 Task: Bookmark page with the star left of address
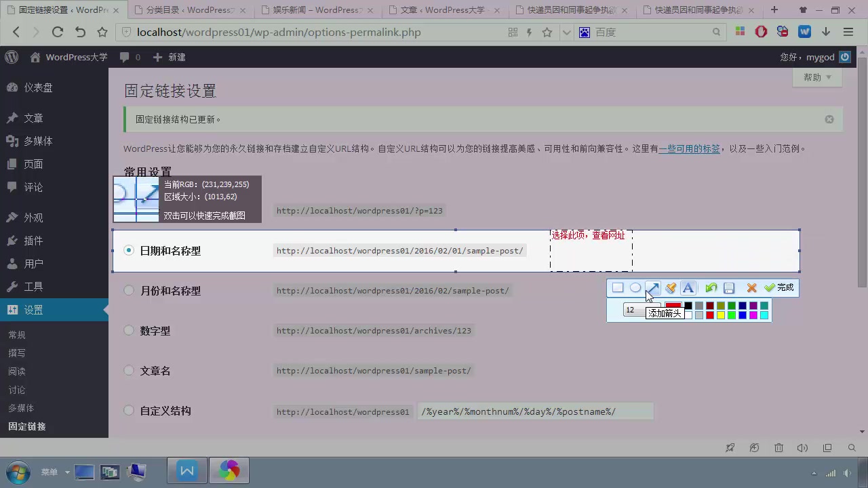point(102,32)
